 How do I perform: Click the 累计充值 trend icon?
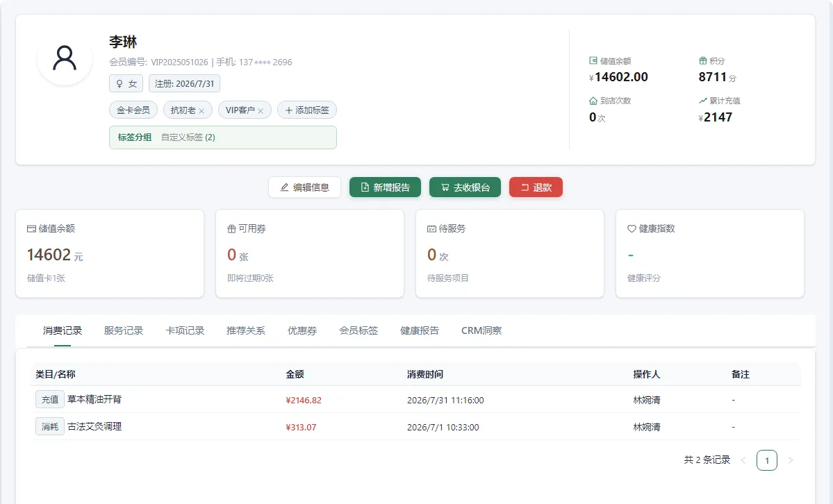point(703,101)
